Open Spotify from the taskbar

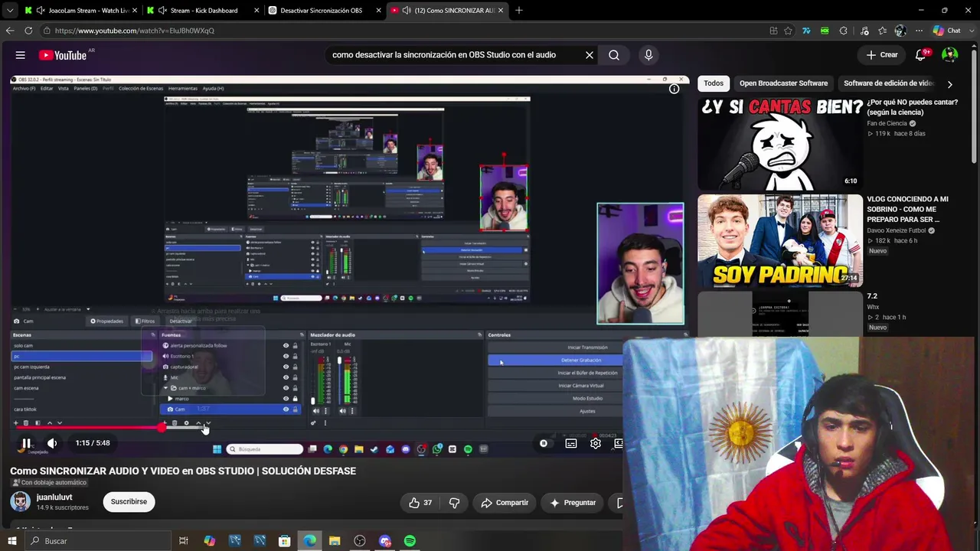410,541
